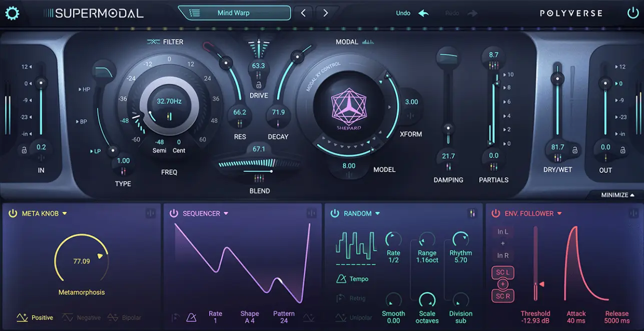
Task: Select the In R input source
Action: 503,255
